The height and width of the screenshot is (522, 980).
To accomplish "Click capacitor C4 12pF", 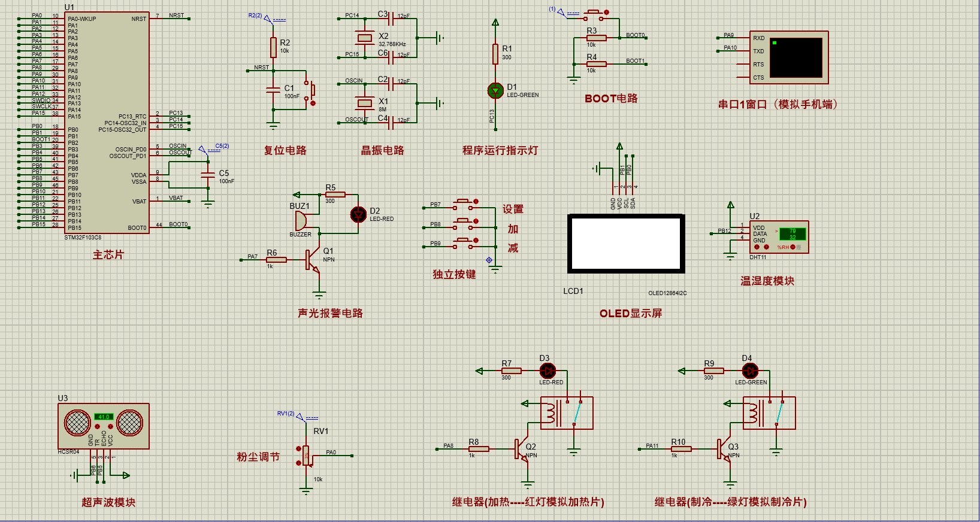I will [391, 123].
